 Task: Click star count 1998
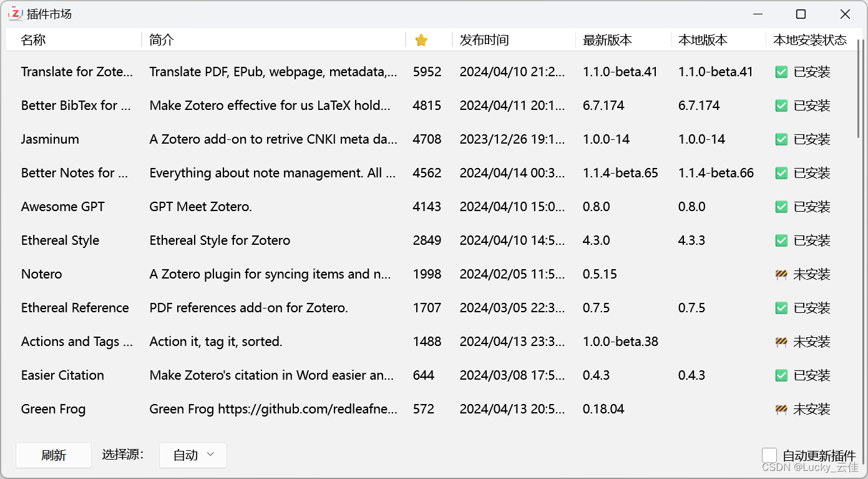(427, 274)
